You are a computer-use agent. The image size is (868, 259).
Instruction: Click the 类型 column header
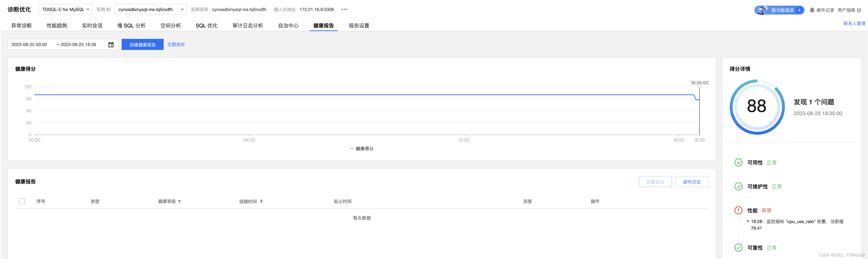coord(95,201)
